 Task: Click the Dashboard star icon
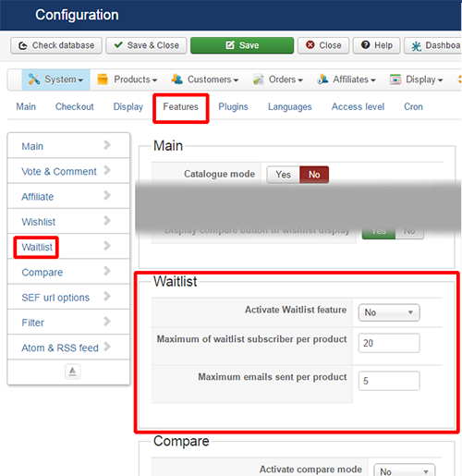tap(416, 46)
